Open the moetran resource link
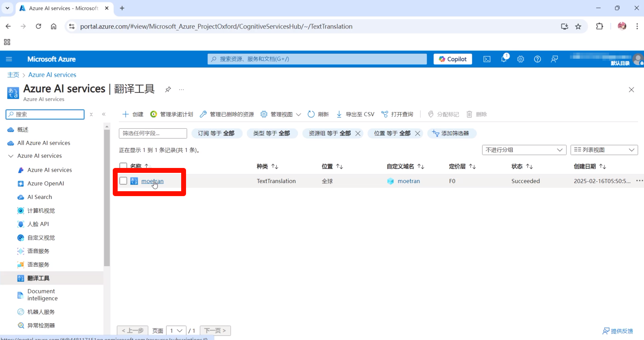This screenshot has width=644, height=340. [x=152, y=181]
